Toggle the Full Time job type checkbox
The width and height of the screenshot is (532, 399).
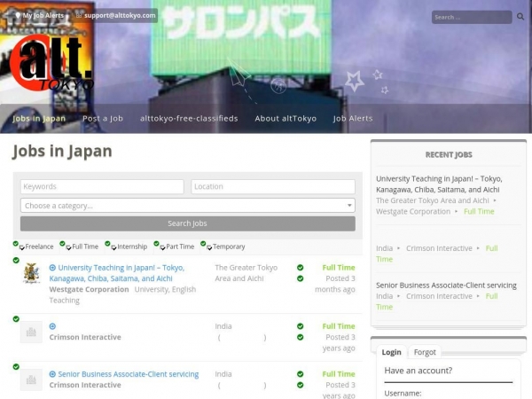[68, 247]
